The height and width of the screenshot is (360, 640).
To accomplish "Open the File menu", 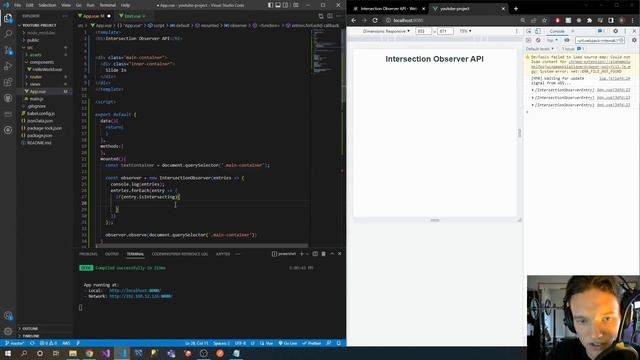I will click(x=18, y=5).
